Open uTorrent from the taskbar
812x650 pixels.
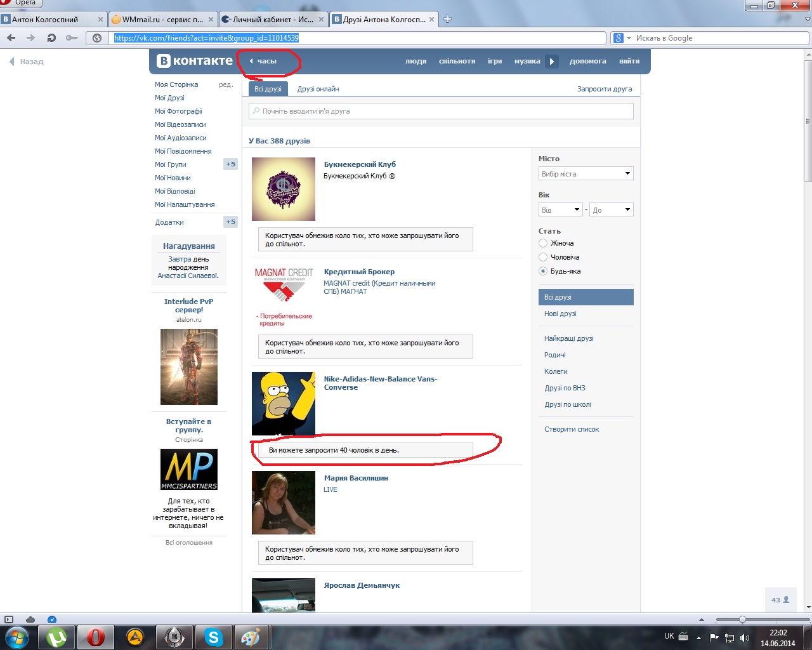[56, 637]
